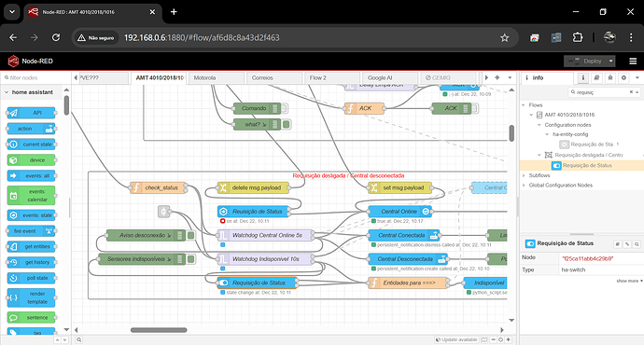This screenshot has height=345, width=644.
Task: Click the 'Update available' notice
Action: point(456,339)
